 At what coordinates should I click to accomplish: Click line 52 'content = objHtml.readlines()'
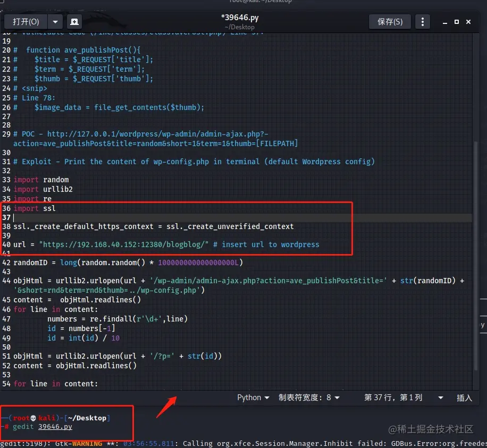coord(75,366)
